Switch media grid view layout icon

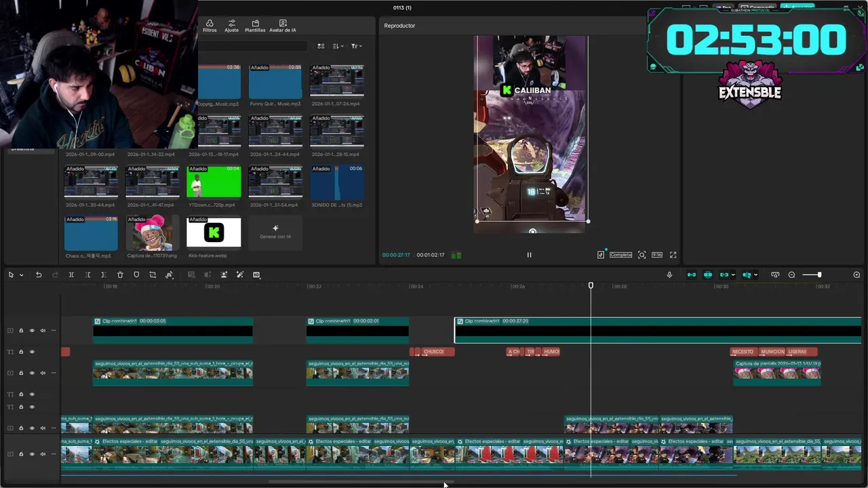click(321, 46)
